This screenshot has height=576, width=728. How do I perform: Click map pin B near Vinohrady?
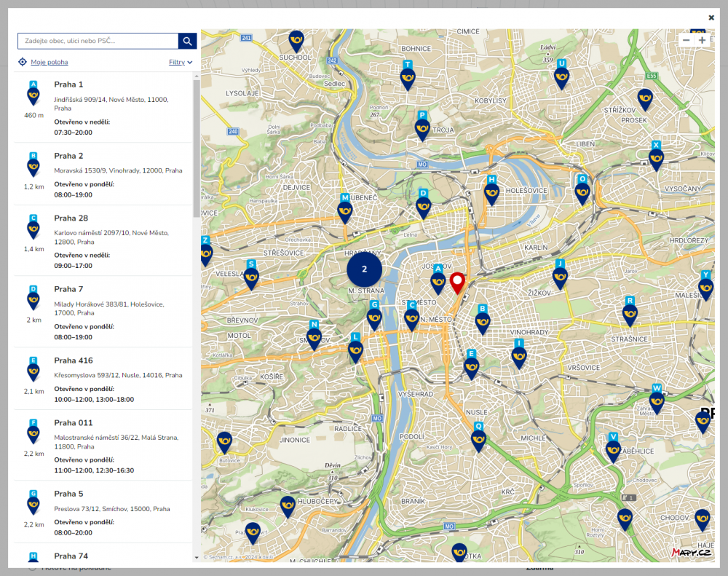pos(483,320)
